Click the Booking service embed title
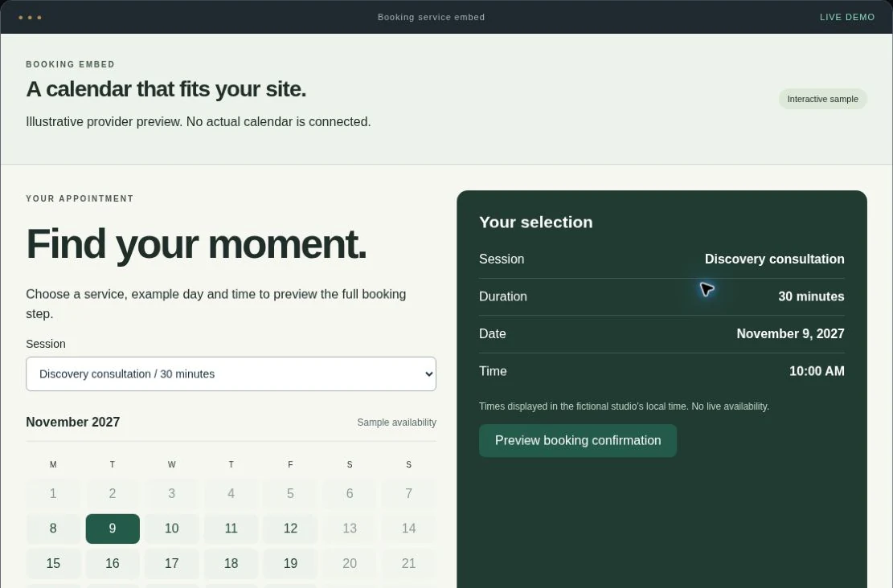 click(431, 17)
